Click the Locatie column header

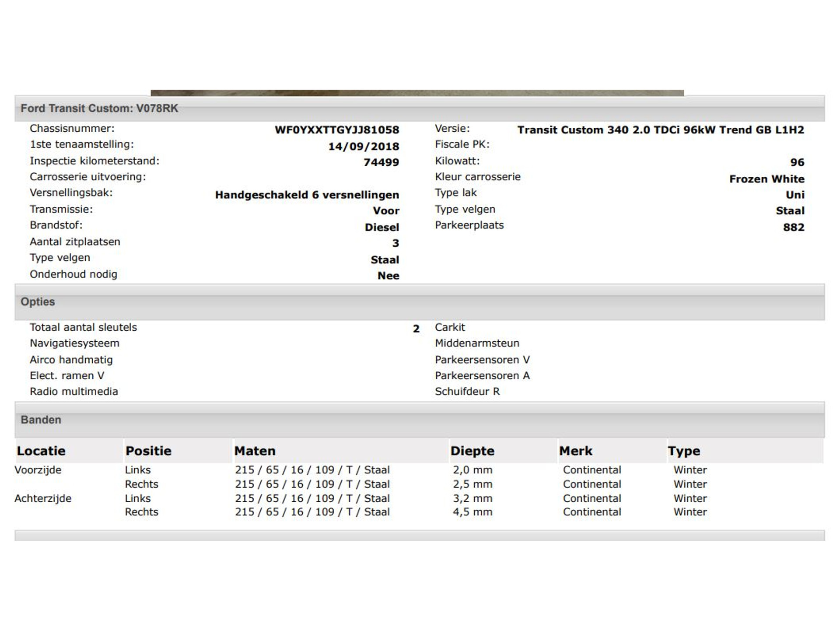point(41,451)
